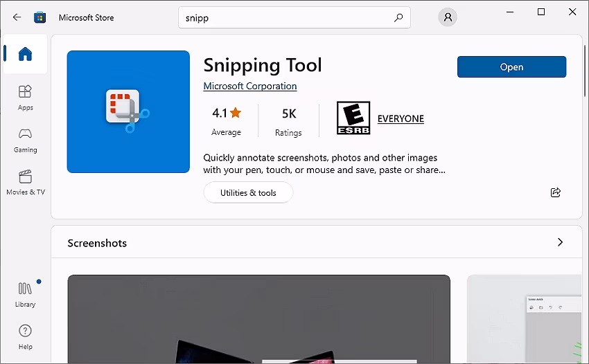Click the Snipping Tool app icon tile
The image size is (589, 364).
[128, 112]
